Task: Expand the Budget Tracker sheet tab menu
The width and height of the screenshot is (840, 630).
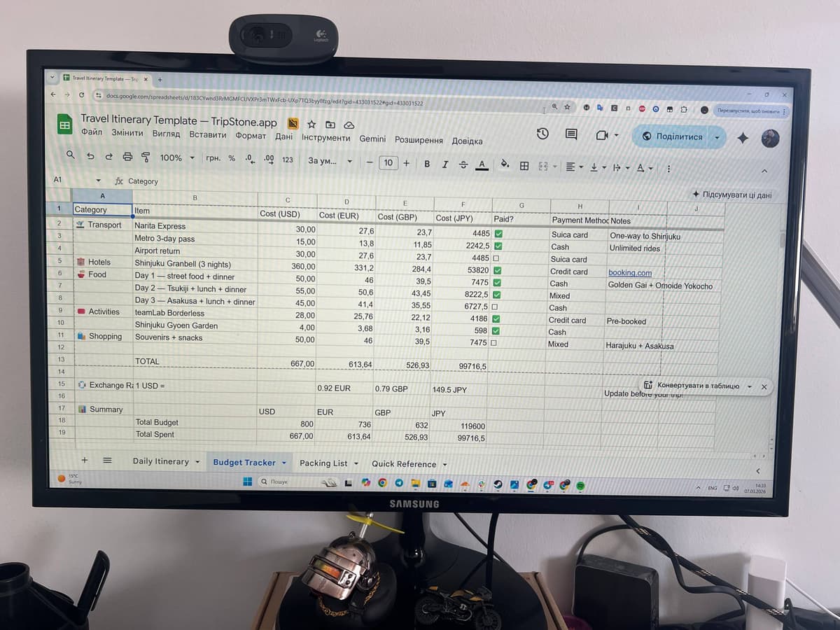Action: click(x=284, y=463)
